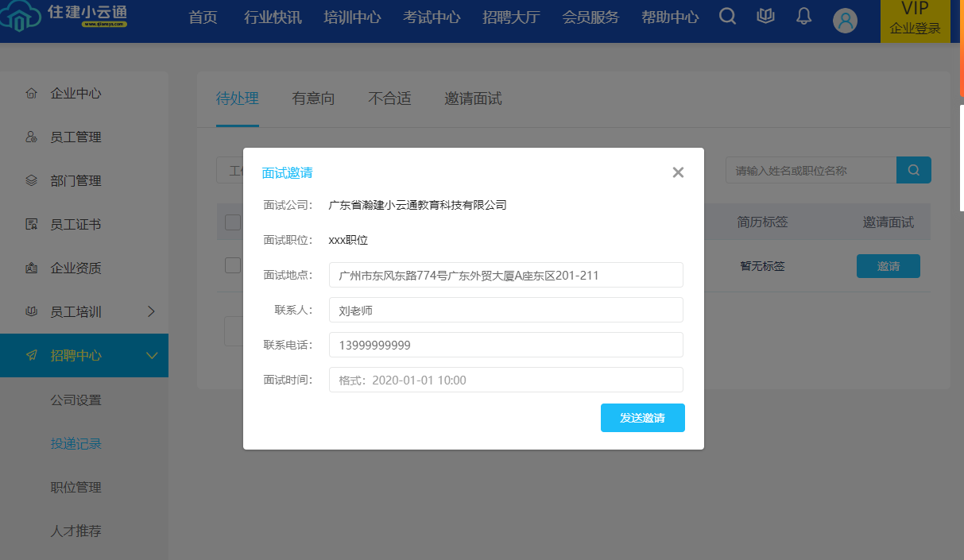Click the 联系人 input field
The width and height of the screenshot is (964, 560).
click(x=505, y=310)
